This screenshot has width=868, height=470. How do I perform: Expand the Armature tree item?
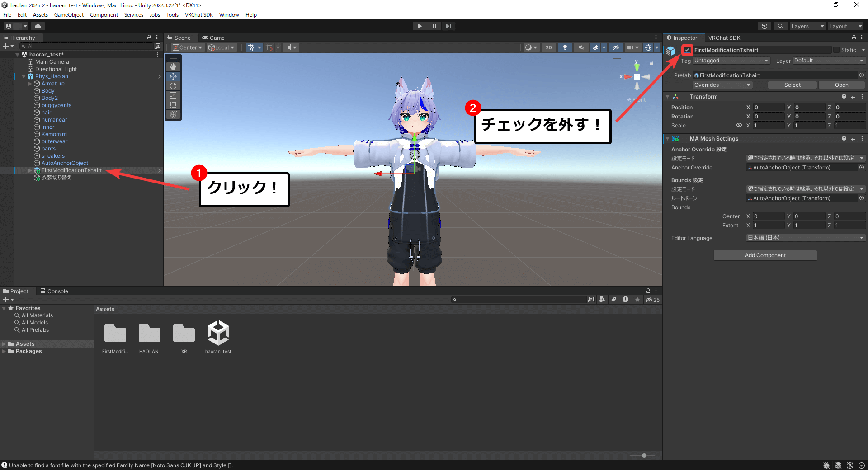(x=30, y=84)
